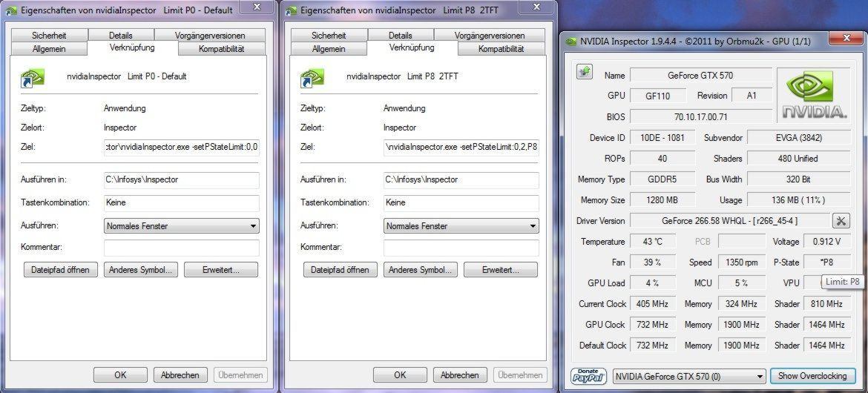
Task: Select Verknüpfung tab in P0 Default window
Action: (x=132, y=47)
